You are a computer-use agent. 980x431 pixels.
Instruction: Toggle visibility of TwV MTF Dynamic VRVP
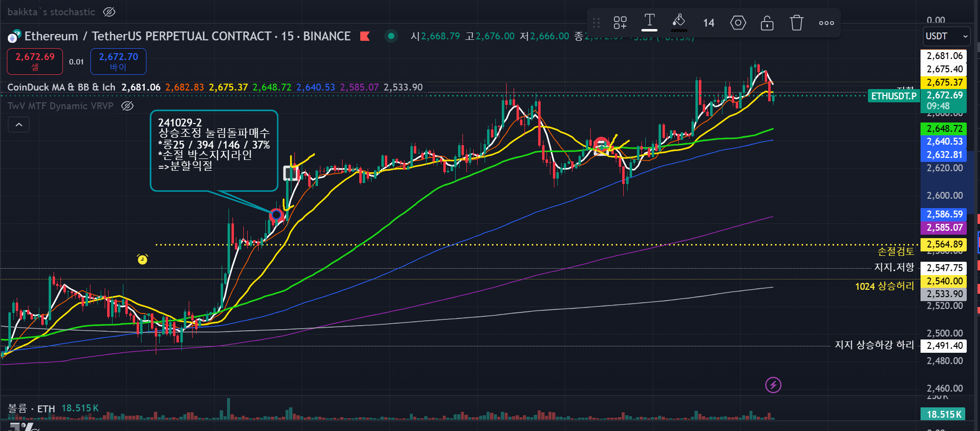[x=127, y=106]
